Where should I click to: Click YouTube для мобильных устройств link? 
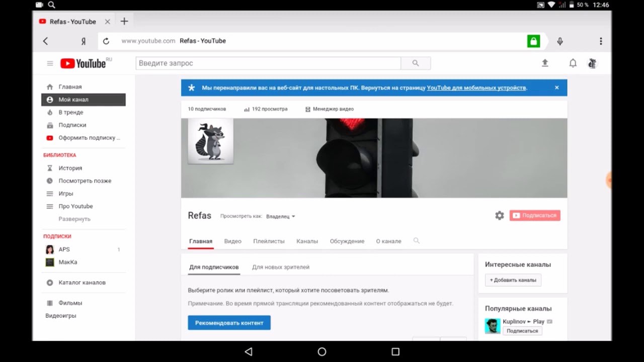(476, 87)
